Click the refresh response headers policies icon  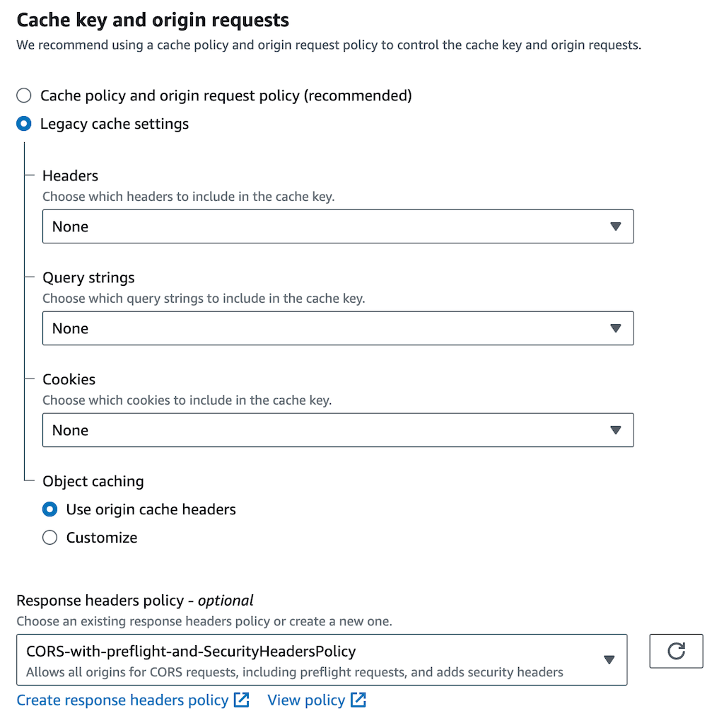(x=676, y=651)
